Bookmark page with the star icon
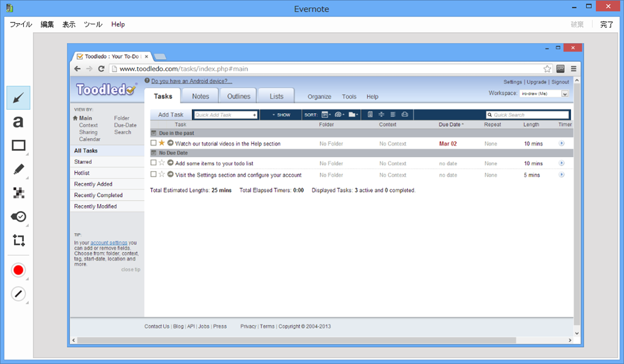Image resolution: width=624 pixels, height=364 pixels. coord(547,69)
